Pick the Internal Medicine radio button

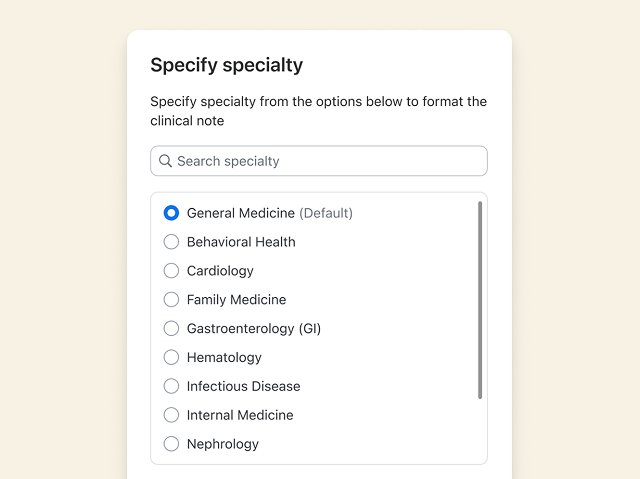pyautogui.click(x=171, y=415)
